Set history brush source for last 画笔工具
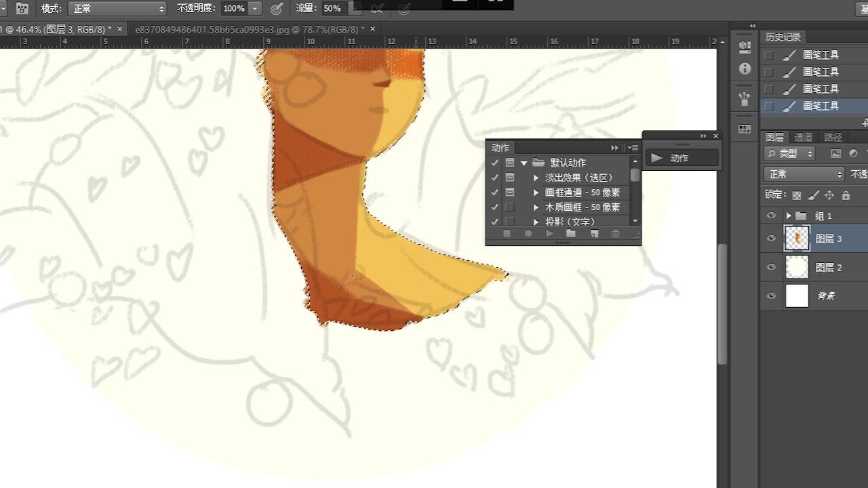868x488 pixels. click(769, 106)
